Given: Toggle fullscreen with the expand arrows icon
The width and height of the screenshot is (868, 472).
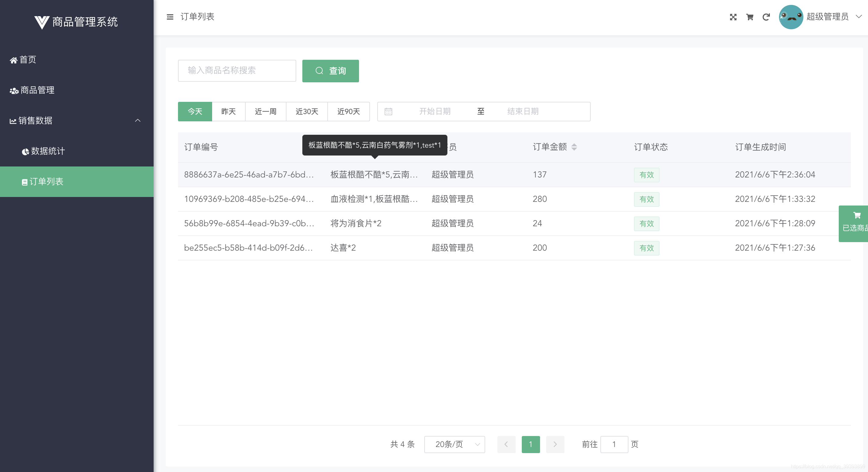Looking at the screenshot, I should (x=733, y=17).
